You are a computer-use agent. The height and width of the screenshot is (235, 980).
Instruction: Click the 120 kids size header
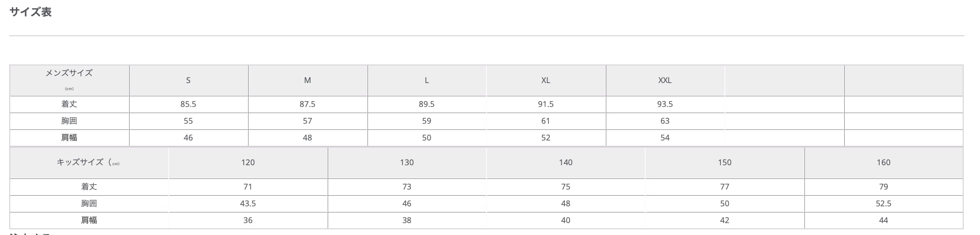pyautogui.click(x=248, y=163)
